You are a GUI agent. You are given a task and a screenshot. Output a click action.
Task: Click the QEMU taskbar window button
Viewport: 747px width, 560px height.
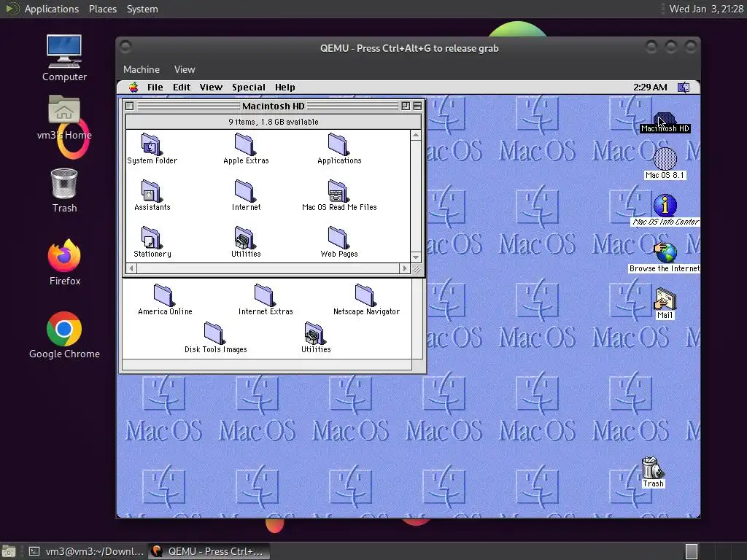[x=209, y=551]
